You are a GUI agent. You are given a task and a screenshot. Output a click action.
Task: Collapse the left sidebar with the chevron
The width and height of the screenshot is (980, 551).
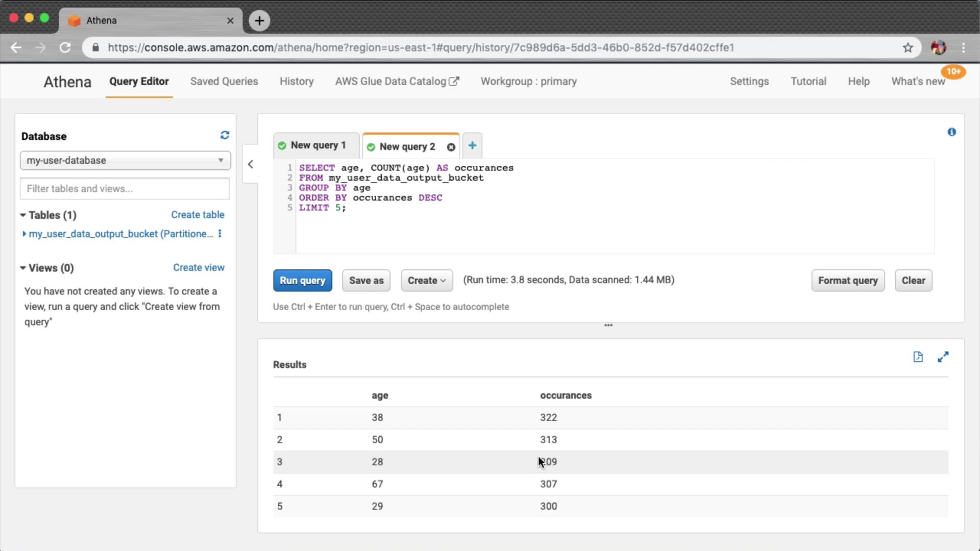pyautogui.click(x=250, y=164)
